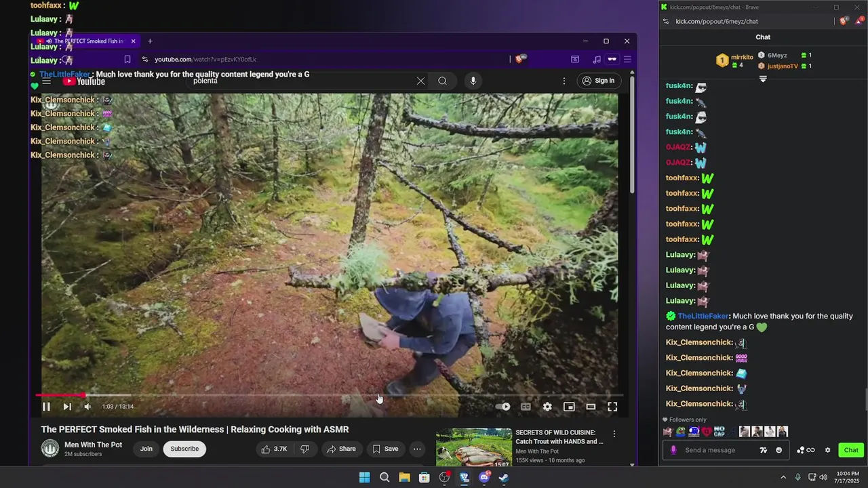Open Windows Start menu
The width and height of the screenshot is (868, 488).
point(364,477)
